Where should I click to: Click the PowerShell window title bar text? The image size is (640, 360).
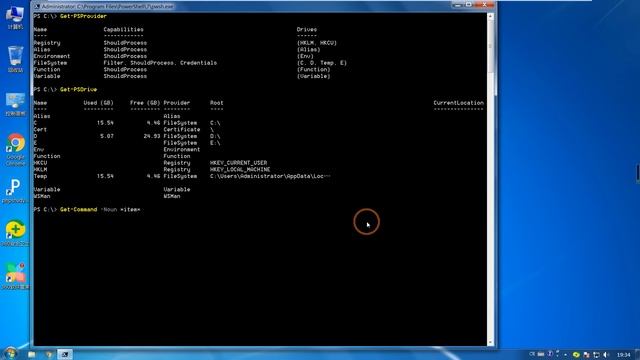click(x=107, y=7)
